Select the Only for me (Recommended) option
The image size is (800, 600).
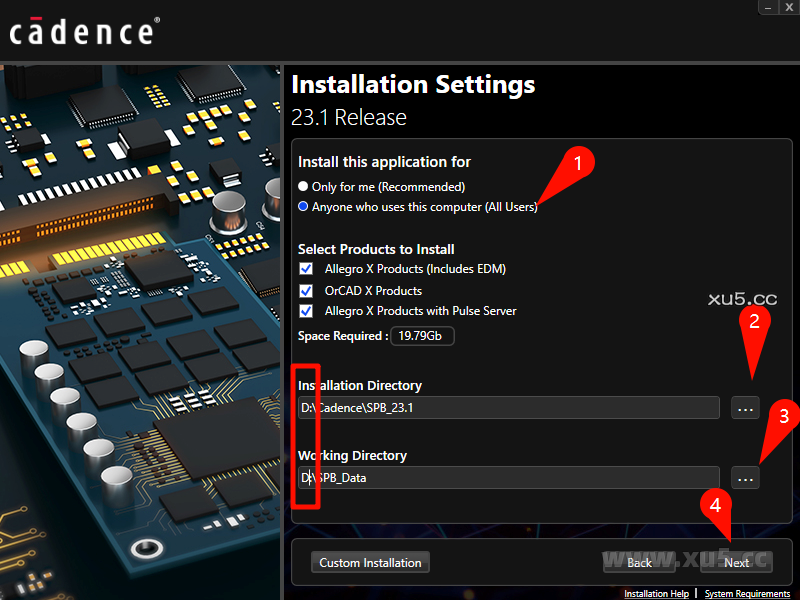(x=302, y=186)
